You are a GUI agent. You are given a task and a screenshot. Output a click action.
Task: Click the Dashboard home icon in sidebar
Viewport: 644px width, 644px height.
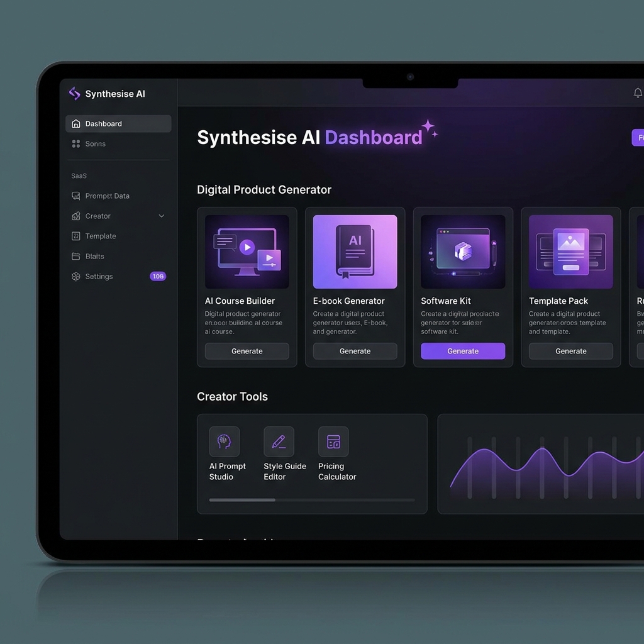coord(76,124)
